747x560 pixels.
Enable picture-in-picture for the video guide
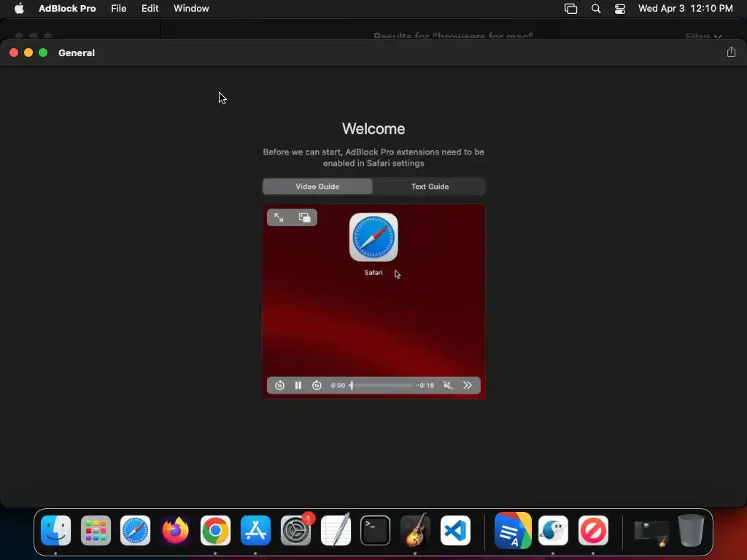tap(304, 217)
